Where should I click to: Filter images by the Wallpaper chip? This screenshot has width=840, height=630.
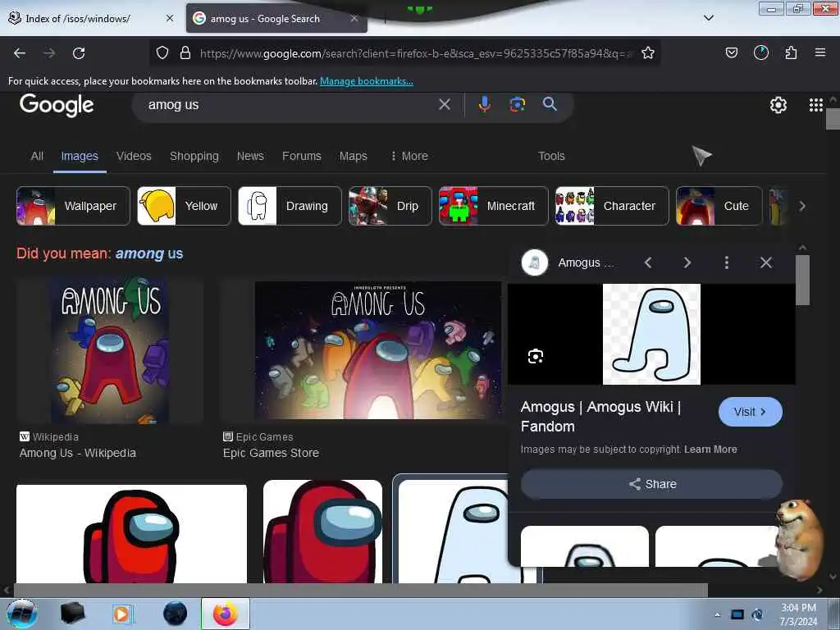(73, 206)
